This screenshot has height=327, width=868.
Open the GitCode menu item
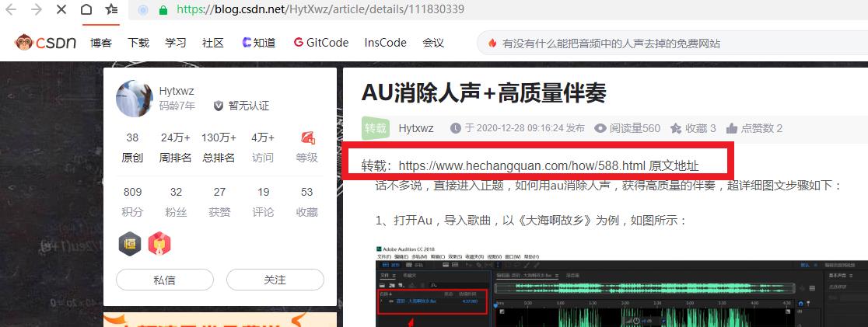click(x=321, y=43)
